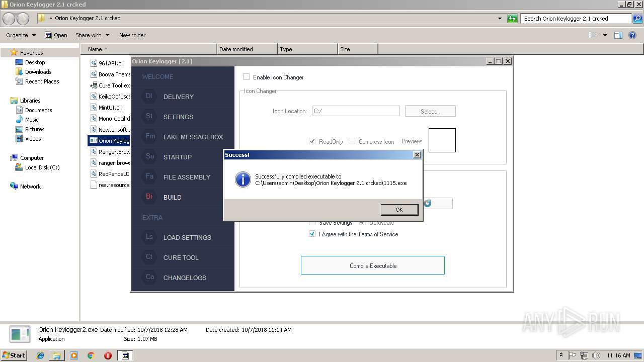Viewport: 644px width, 362px height.
Task: Toggle the Save Settings checkbox
Action: pyautogui.click(x=312, y=223)
